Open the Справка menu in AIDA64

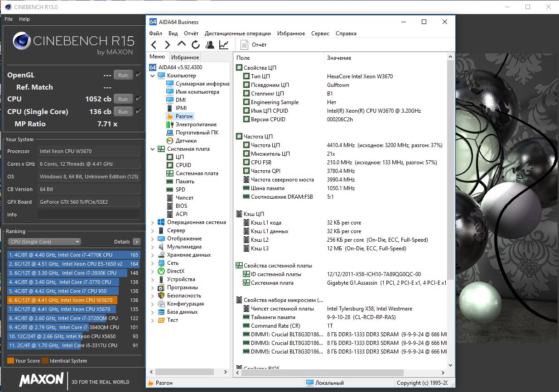(346, 33)
